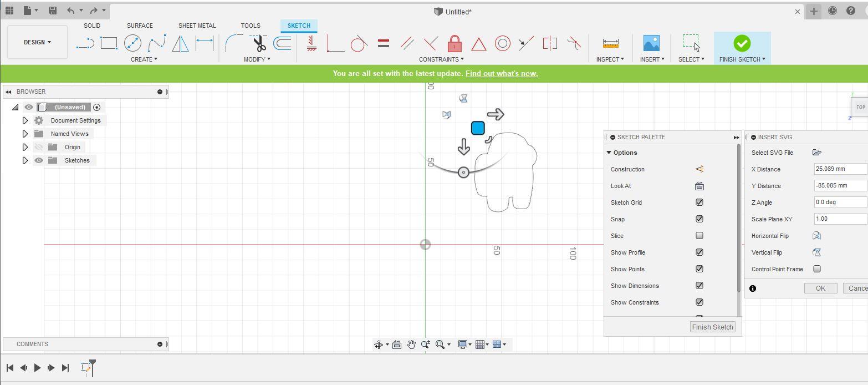868x385 pixels.
Task: Click the rotation handle on the arc manipulator
Action: coord(463,173)
